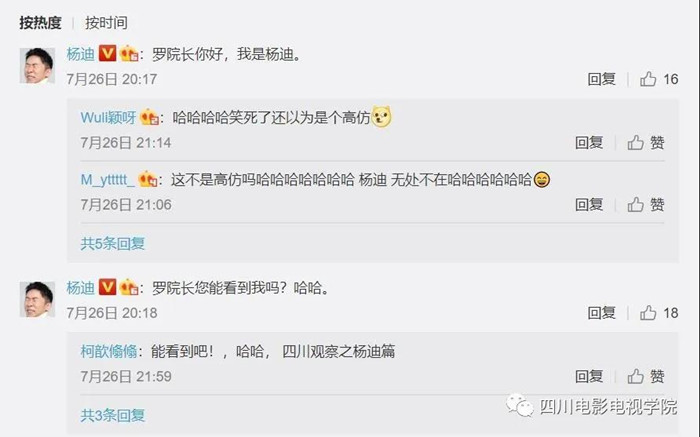Switch to 按时间 sorting tab

pyautogui.click(x=106, y=22)
